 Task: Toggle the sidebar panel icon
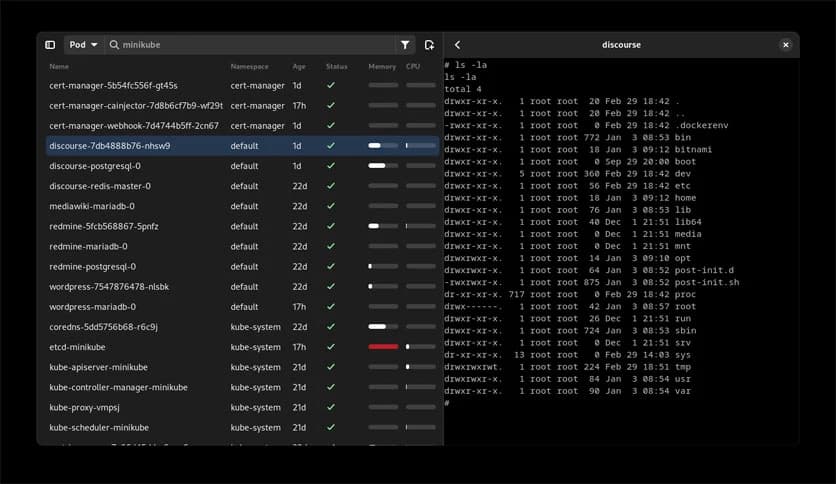click(50, 45)
